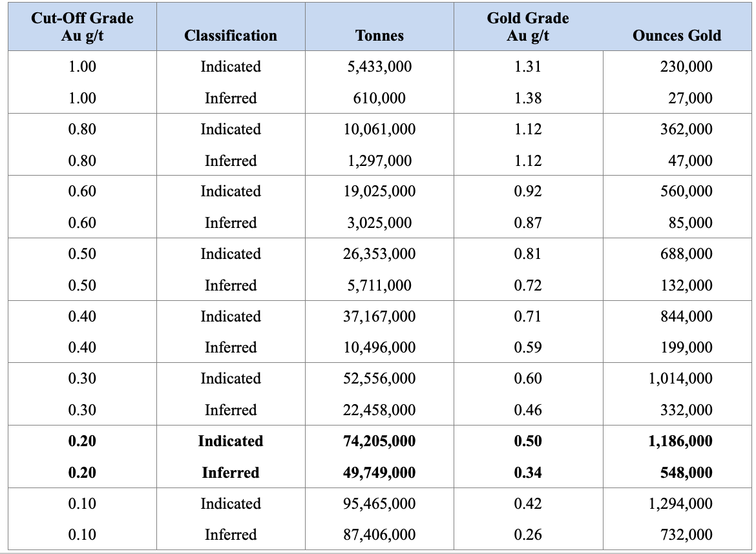Image resolution: width=756 pixels, height=554 pixels.
Task: Click the 230,000 ounces gold value
Action: pos(686,67)
